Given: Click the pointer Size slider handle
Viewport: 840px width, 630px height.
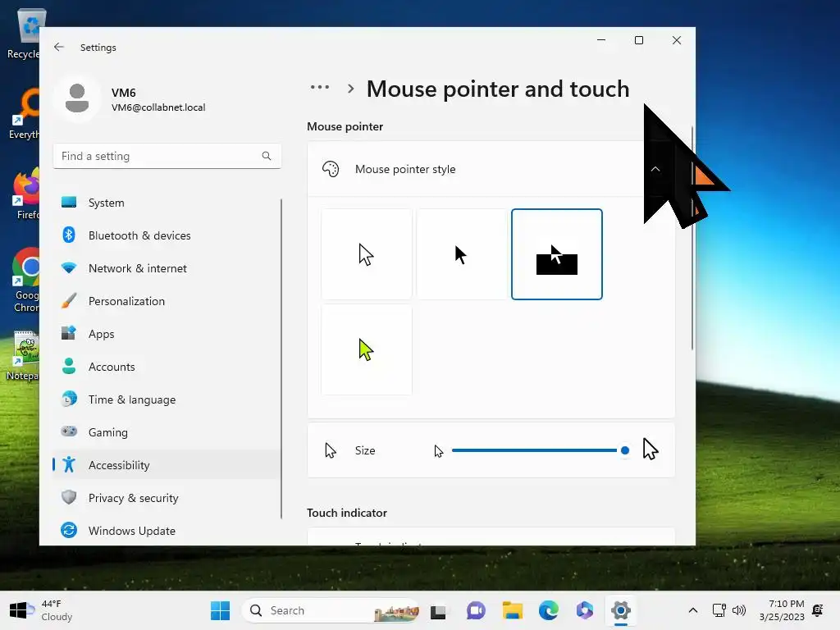Looking at the screenshot, I should (x=624, y=450).
